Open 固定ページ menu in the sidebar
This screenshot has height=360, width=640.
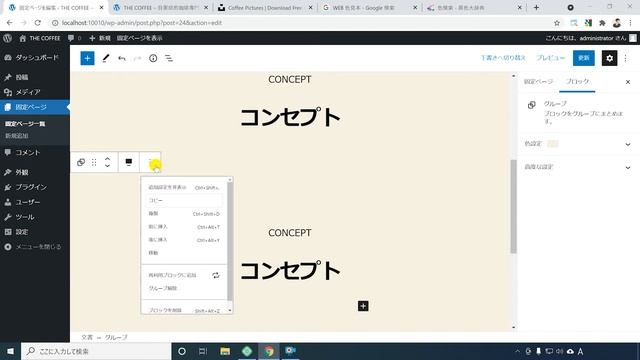tap(35, 107)
